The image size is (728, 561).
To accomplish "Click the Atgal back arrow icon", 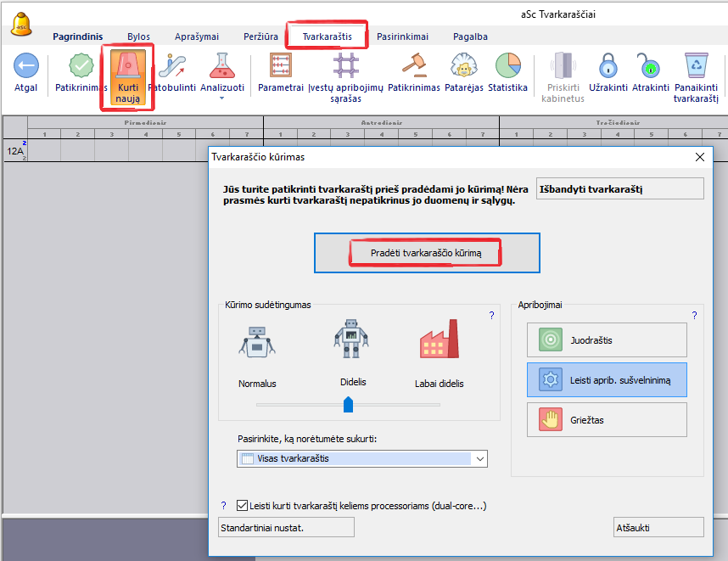I will pyautogui.click(x=25, y=66).
